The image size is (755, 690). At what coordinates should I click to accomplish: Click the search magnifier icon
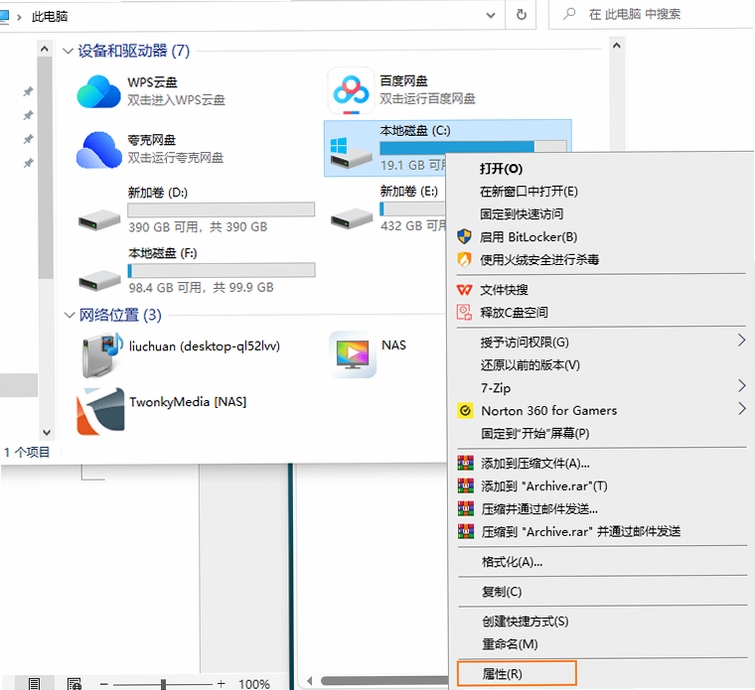pyautogui.click(x=569, y=13)
